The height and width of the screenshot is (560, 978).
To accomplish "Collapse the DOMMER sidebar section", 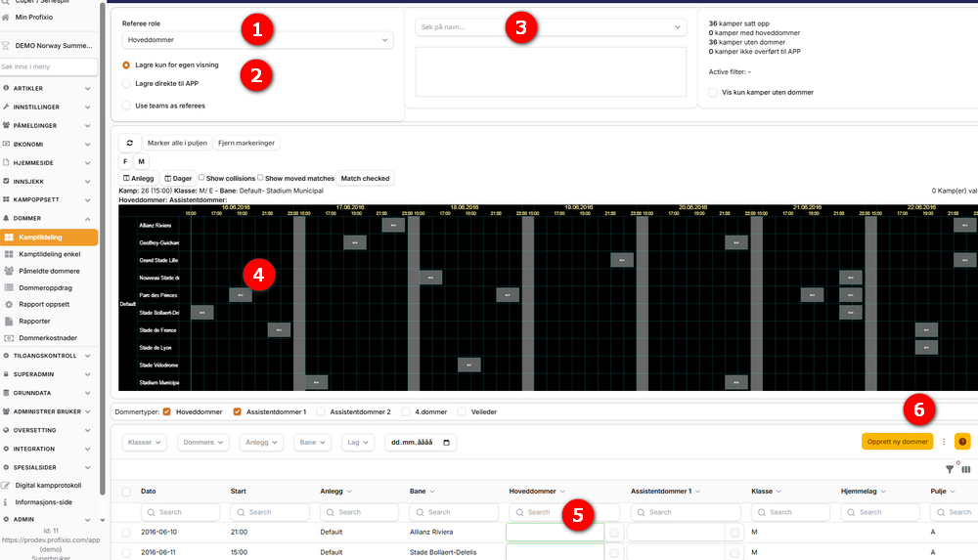I will (x=48, y=219).
